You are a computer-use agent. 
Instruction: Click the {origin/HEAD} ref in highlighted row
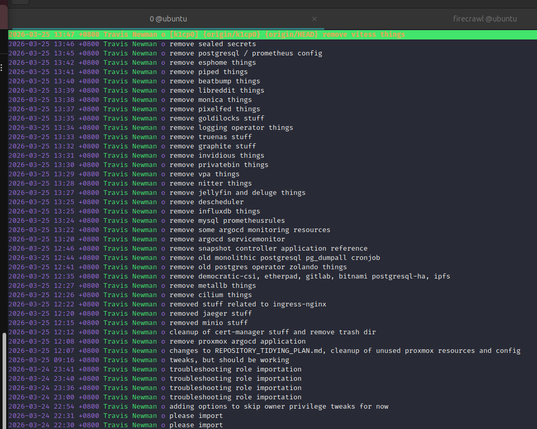coord(292,35)
